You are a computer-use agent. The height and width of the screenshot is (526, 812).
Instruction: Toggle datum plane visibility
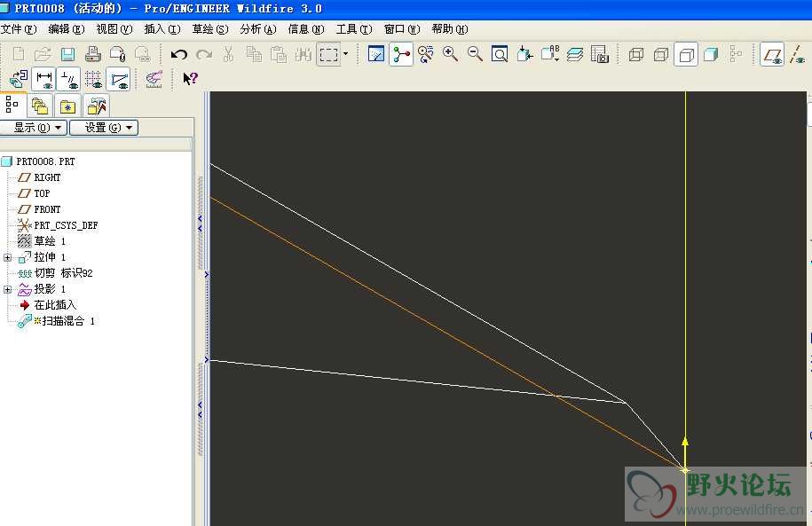coord(771,54)
